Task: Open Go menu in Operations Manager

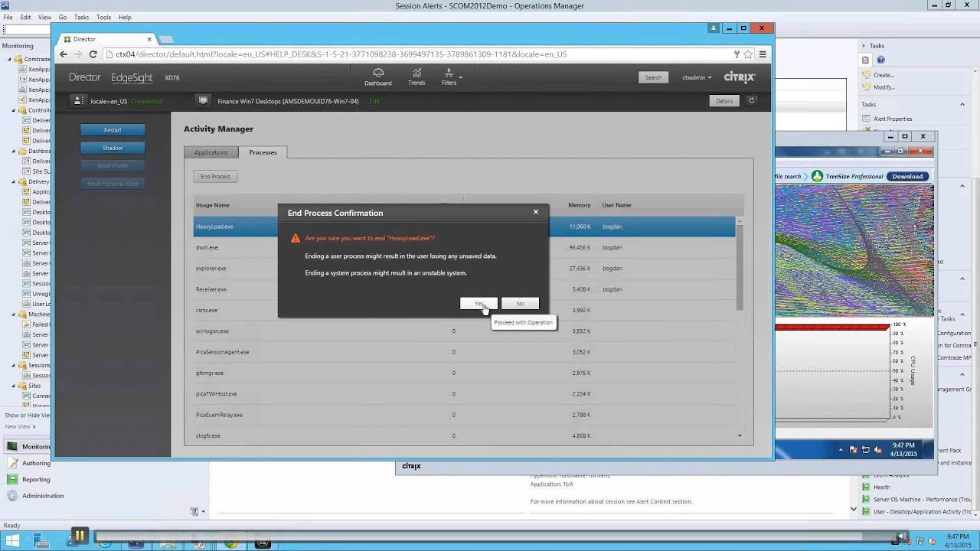Action: (63, 17)
